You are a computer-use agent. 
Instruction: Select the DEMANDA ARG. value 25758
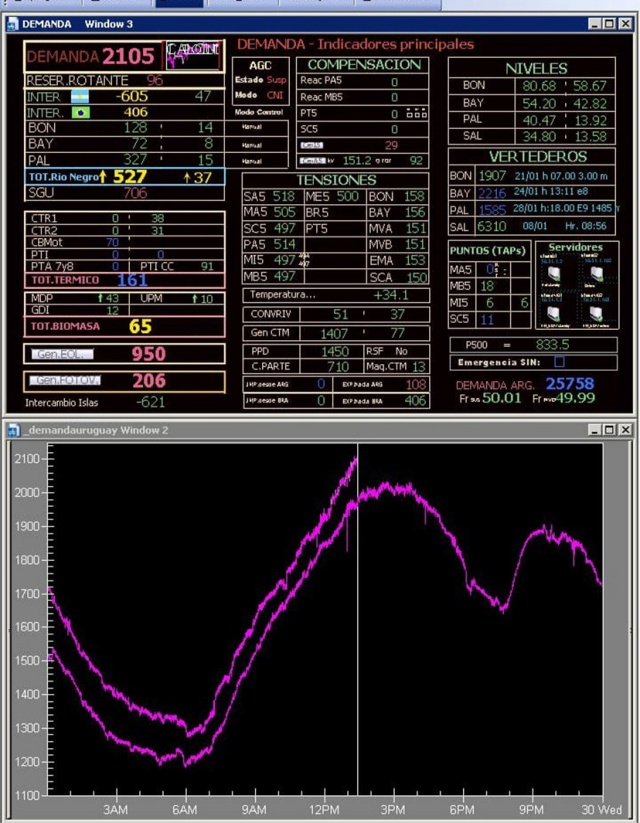pyautogui.click(x=570, y=384)
